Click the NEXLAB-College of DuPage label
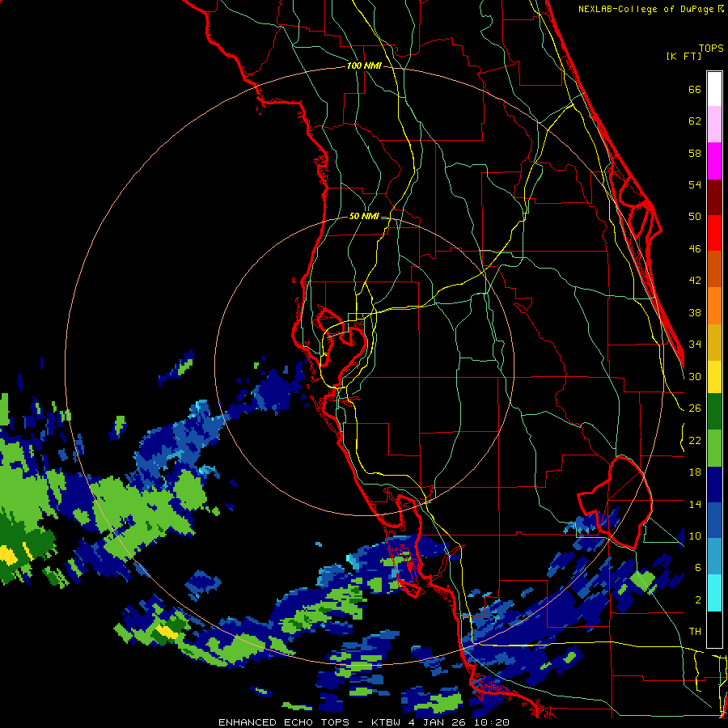The height and width of the screenshot is (728, 728). click(x=645, y=9)
